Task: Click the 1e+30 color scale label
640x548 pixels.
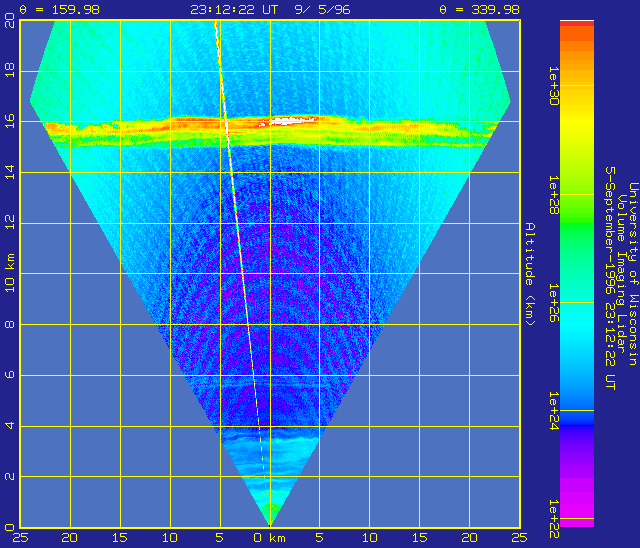Action: point(553,86)
